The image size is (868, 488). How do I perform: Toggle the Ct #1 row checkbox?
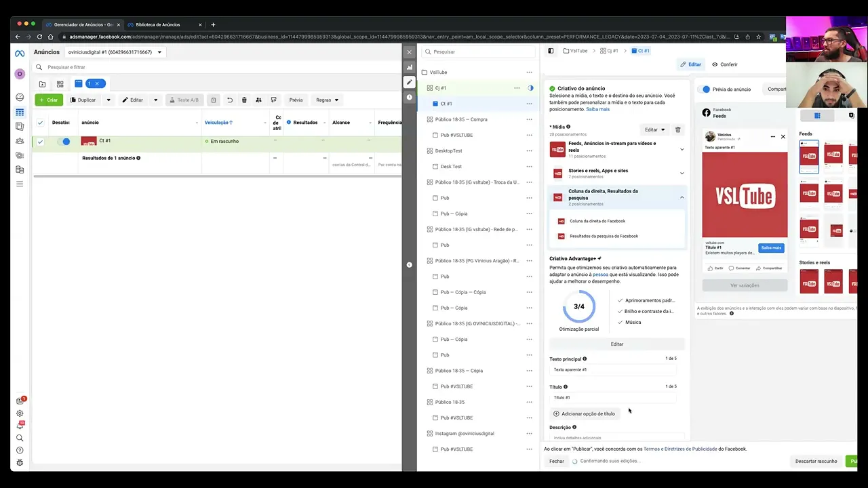[x=40, y=142]
